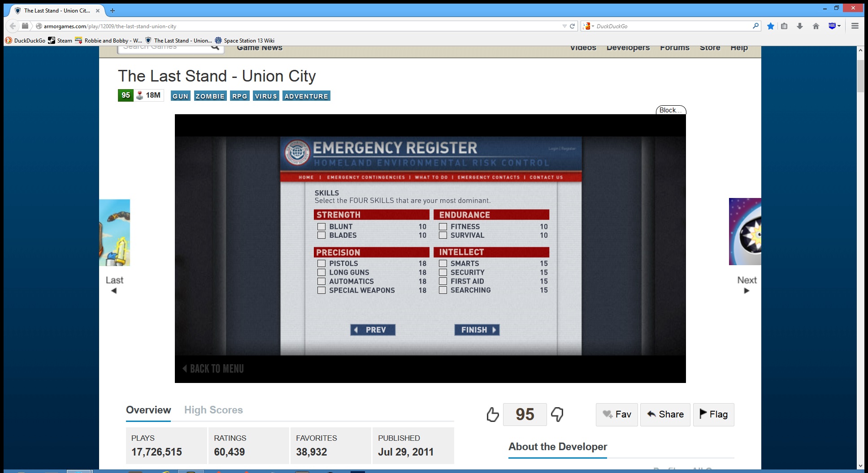Open the Downloads arrow icon
Viewport: 868px width, 473px height.
800,26
